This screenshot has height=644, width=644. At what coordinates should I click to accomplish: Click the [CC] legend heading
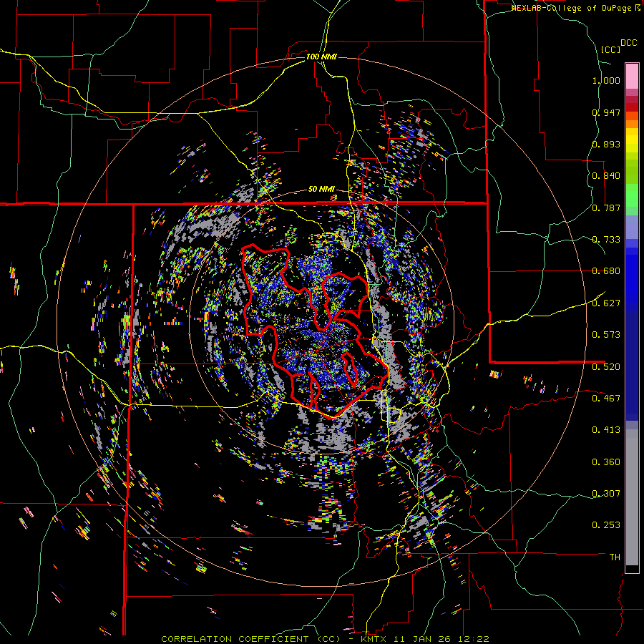(x=611, y=49)
